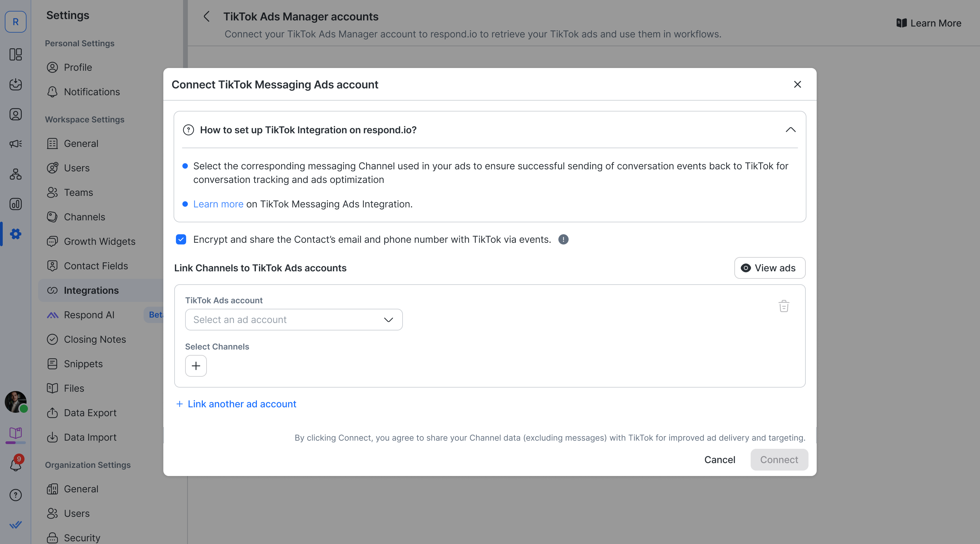Screen dimensions: 980x544
Task: Click the plus icon under Select Channels
Action: 196,366
